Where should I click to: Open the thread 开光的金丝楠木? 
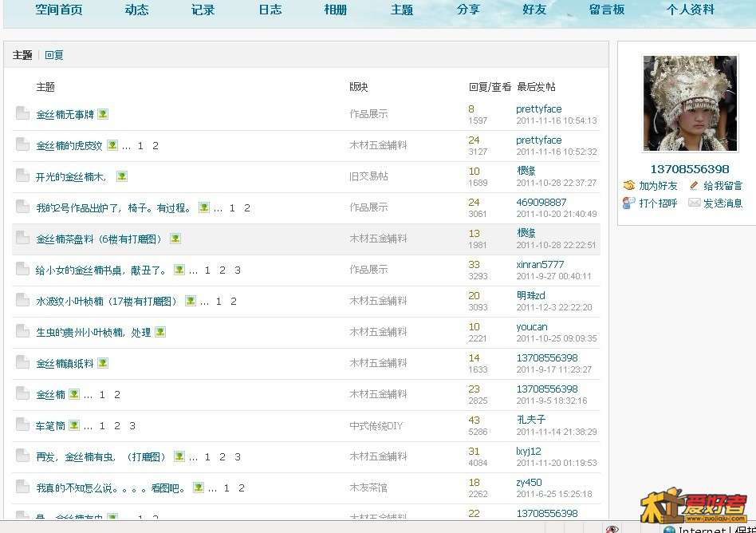(x=72, y=177)
